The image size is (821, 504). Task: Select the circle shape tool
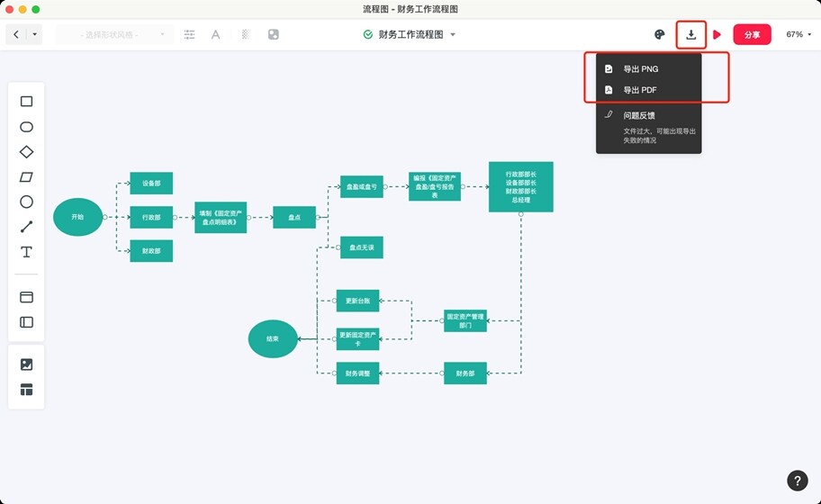26,202
